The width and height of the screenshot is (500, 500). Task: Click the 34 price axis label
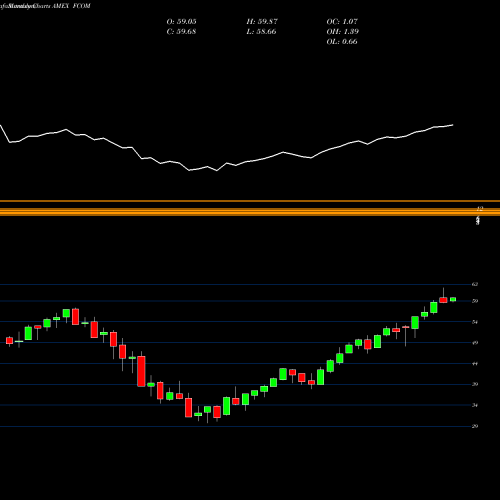tap(475, 405)
